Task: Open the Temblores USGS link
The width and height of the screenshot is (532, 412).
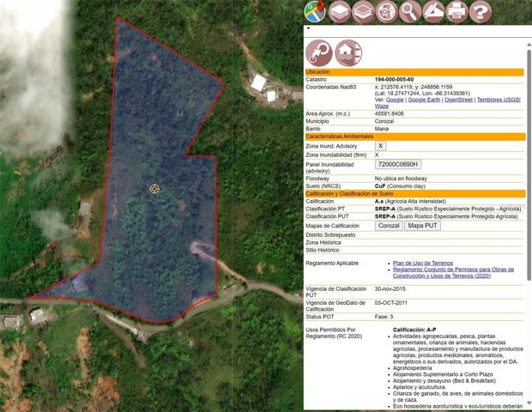Action: (x=499, y=100)
